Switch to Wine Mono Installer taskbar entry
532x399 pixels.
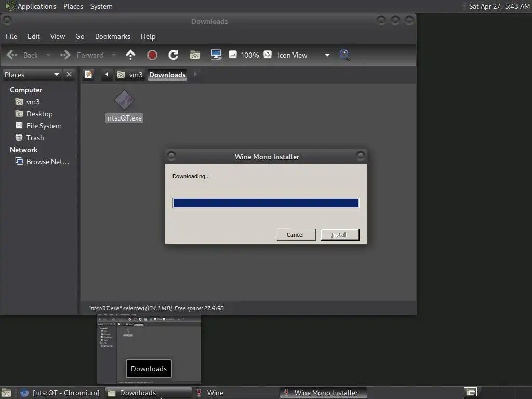tap(323, 393)
